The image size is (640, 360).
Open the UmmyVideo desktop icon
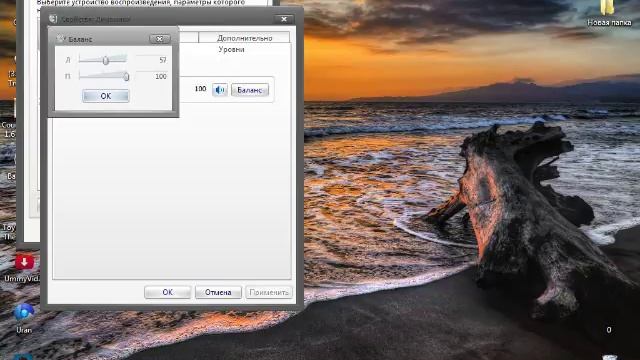point(23,269)
